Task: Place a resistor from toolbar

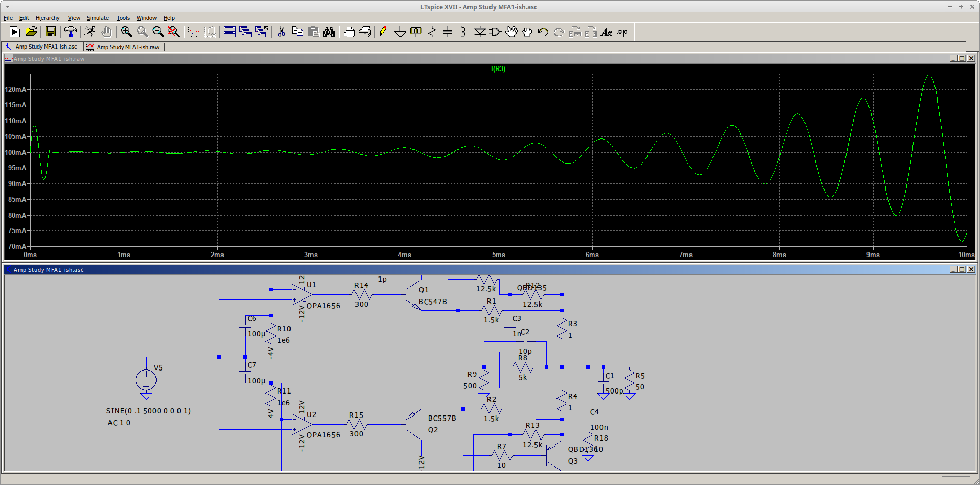Action: point(432,32)
